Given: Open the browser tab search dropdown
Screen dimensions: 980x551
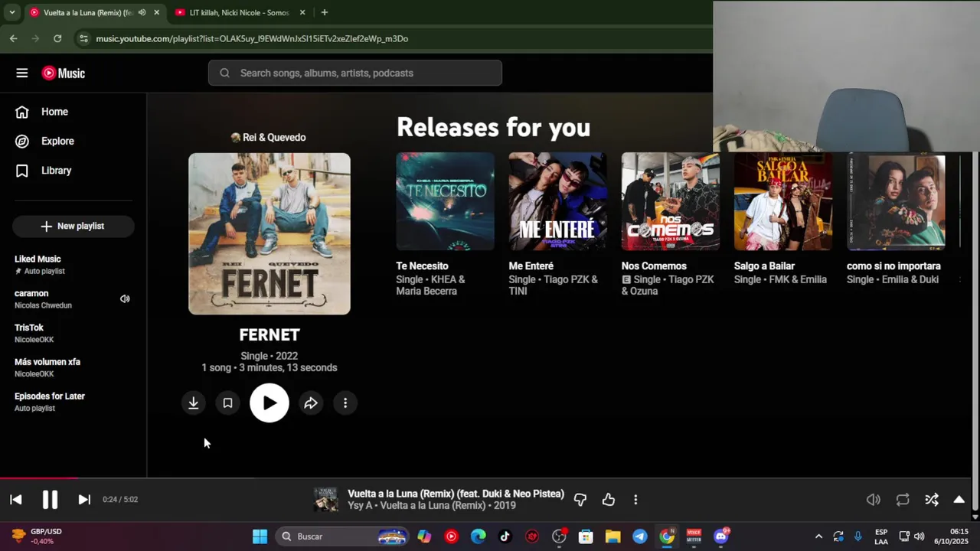Looking at the screenshot, I should point(11,12).
